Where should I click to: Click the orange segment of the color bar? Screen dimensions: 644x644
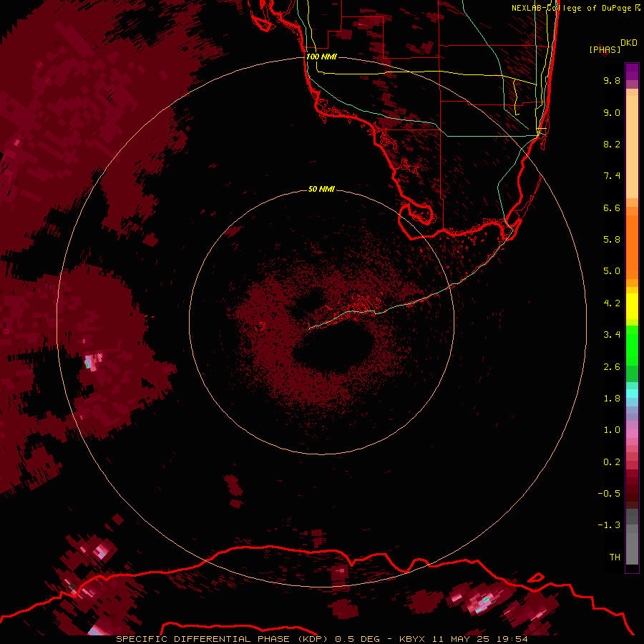click(x=632, y=246)
